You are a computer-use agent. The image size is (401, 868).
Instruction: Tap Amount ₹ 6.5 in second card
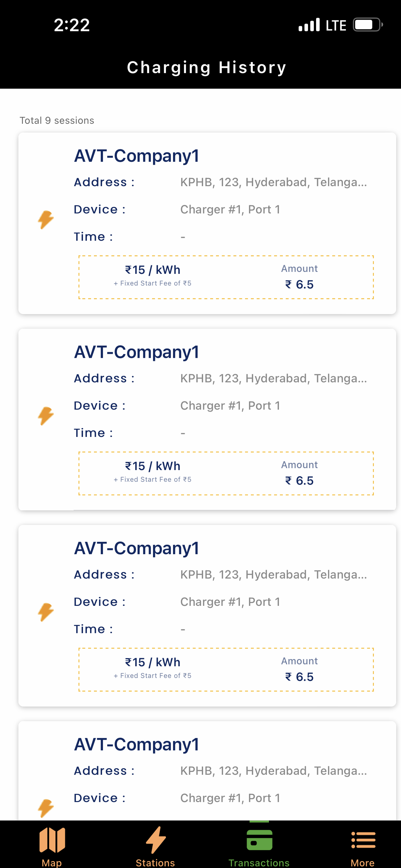300,473
